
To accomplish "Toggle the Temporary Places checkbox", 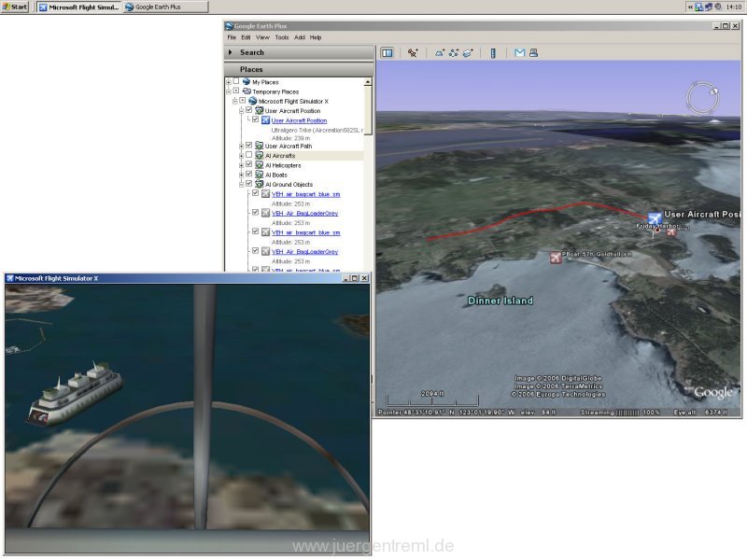I will point(236,91).
